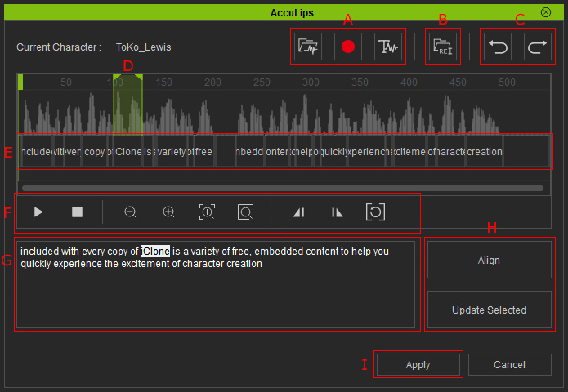568x392 pixels.
Task: Apply the AccuLips result
Action: (418, 364)
